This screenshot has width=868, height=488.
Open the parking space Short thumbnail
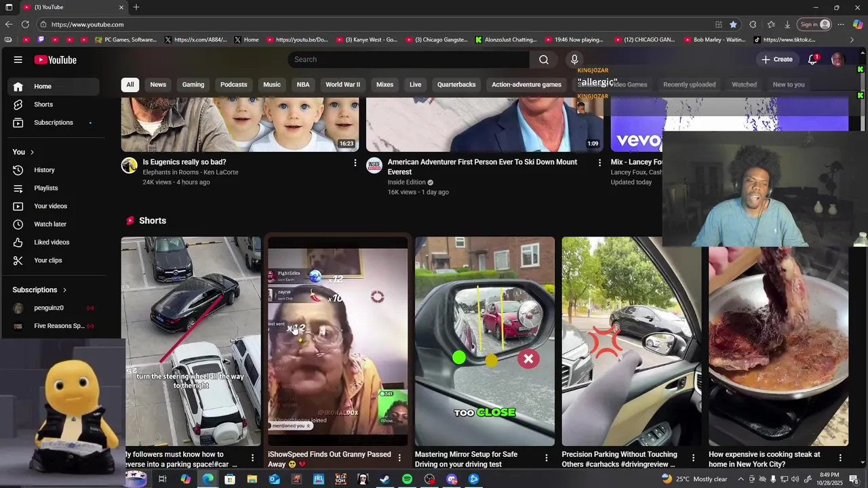191,341
